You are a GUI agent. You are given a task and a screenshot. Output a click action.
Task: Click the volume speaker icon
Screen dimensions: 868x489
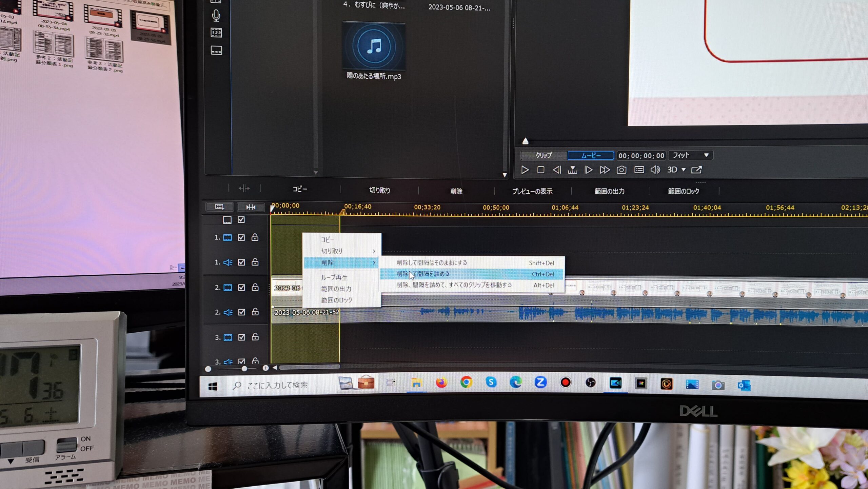point(655,170)
